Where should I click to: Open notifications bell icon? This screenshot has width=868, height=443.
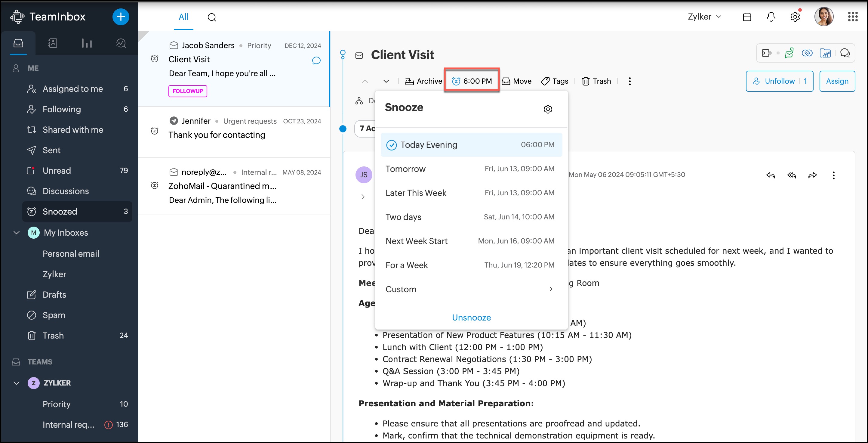[771, 17]
